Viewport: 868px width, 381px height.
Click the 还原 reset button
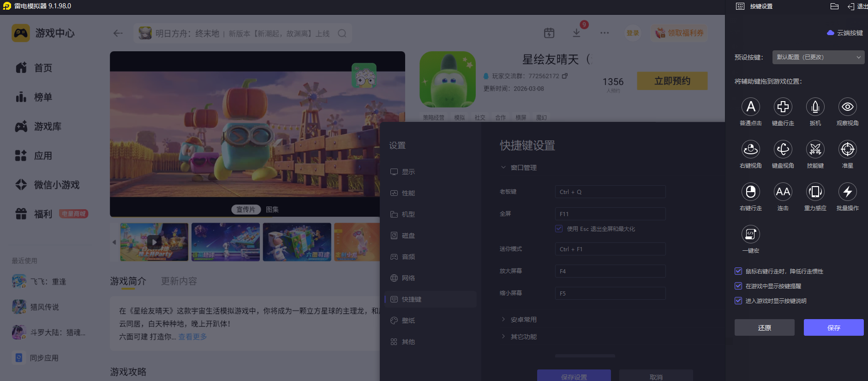(765, 327)
